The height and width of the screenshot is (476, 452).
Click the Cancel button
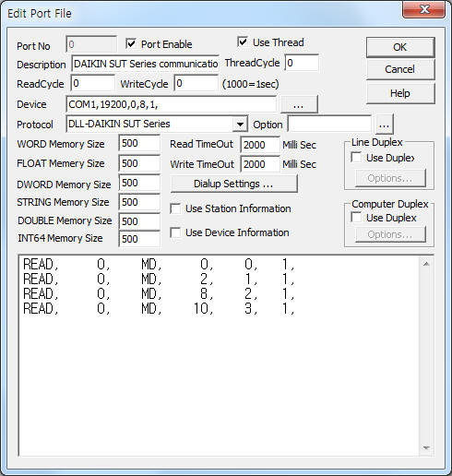(x=400, y=69)
